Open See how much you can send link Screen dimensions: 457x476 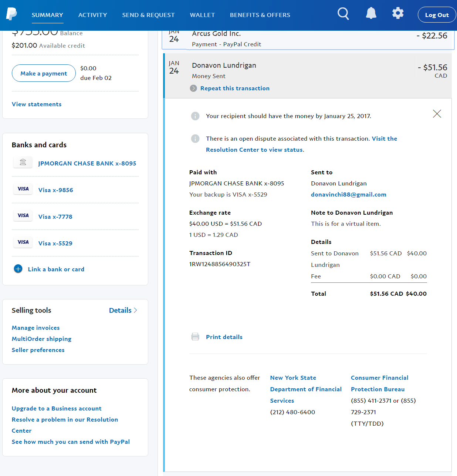[x=71, y=442]
